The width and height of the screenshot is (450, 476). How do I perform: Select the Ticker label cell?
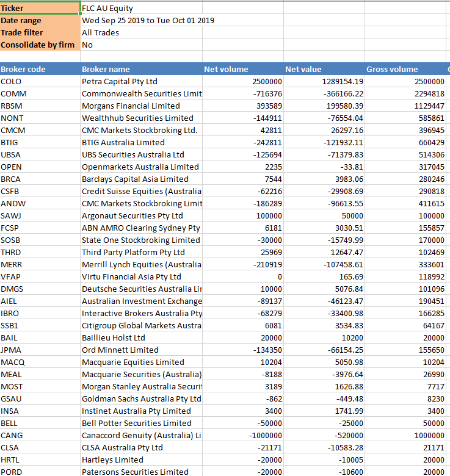tap(40, 8)
